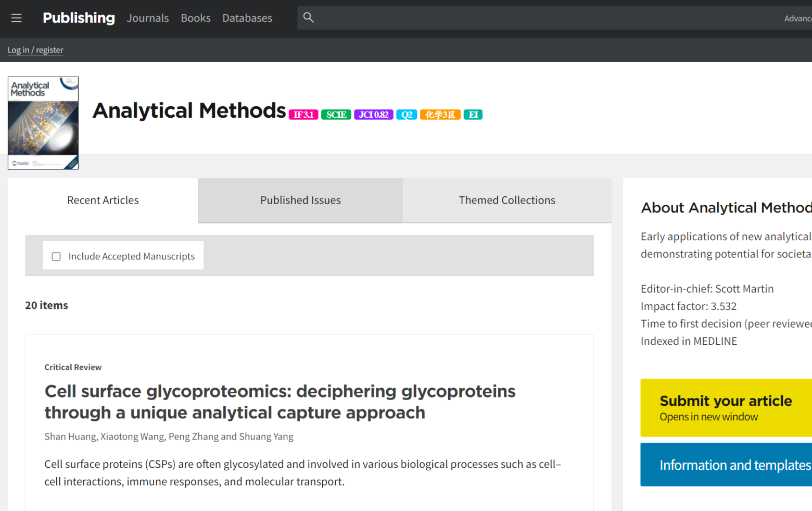Click the teal EI badge

point(473,115)
